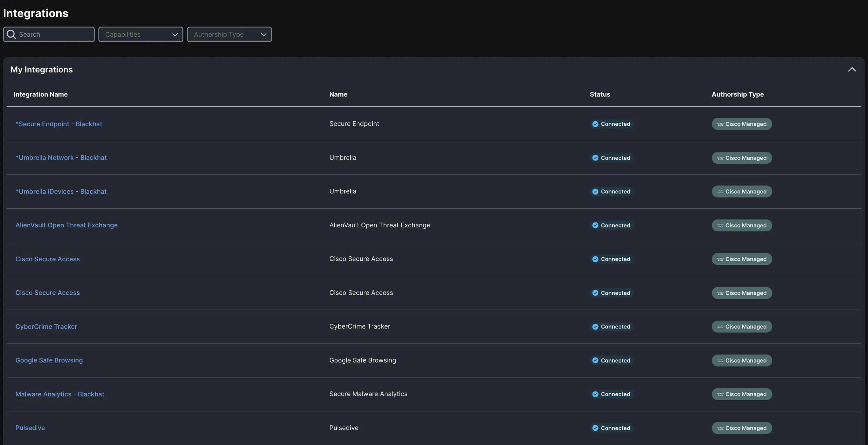This screenshot has height=445, width=868.
Task: Open the Authorship Type dropdown filter
Action: pyautogui.click(x=229, y=34)
